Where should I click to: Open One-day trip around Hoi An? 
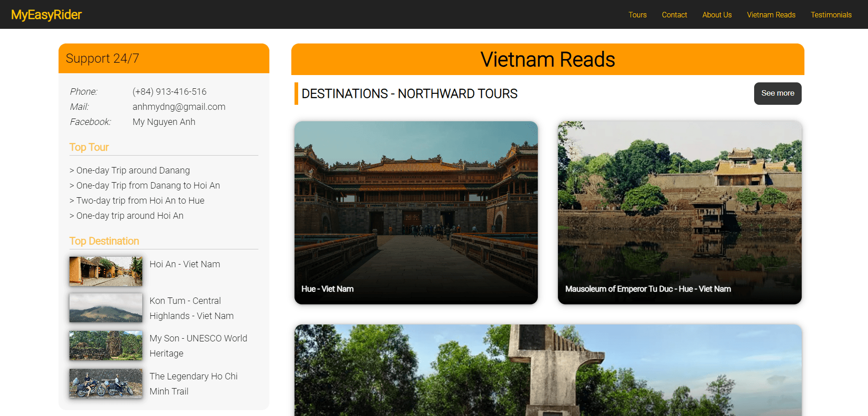[126, 216]
